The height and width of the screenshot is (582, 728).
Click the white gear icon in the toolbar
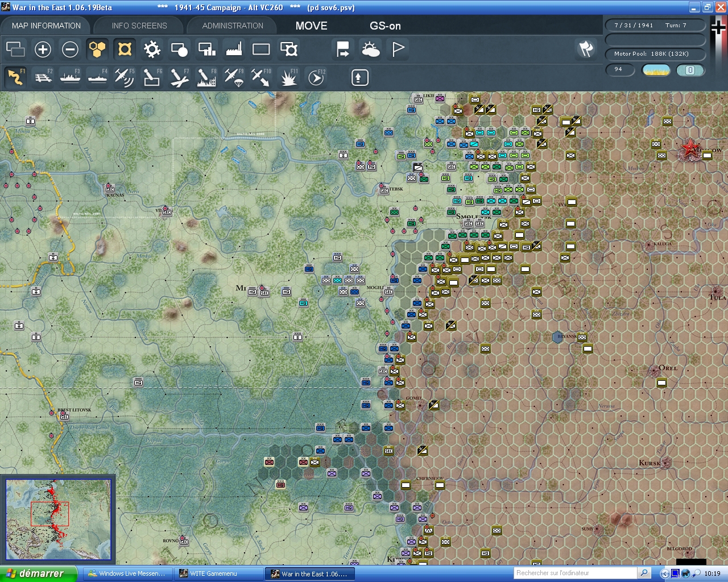click(x=152, y=49)
